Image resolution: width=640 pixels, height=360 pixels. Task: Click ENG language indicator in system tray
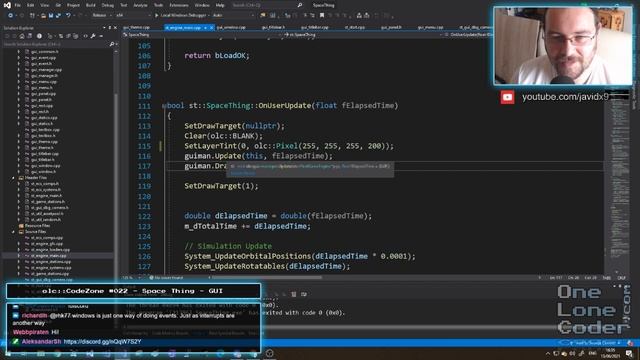[593, 353]
